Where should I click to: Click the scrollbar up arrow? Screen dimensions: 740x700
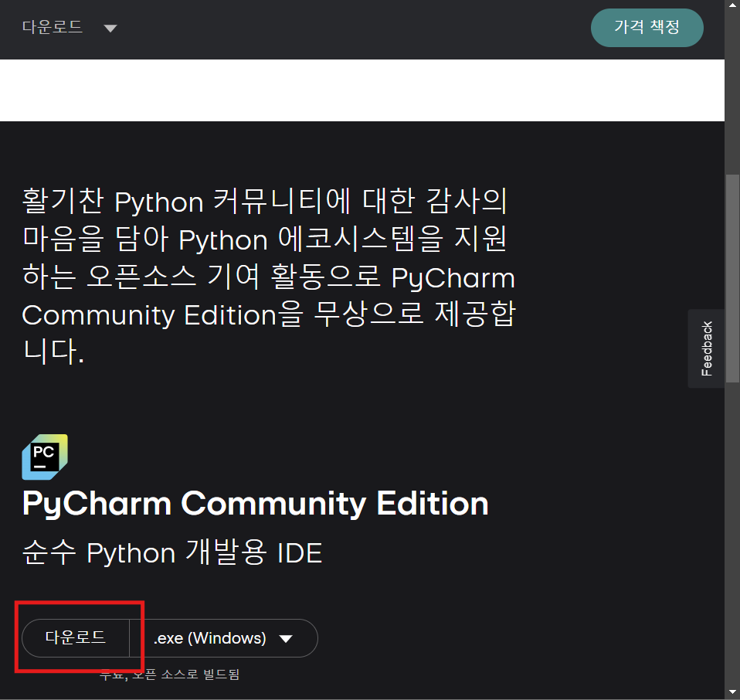[x=732, y=5]
